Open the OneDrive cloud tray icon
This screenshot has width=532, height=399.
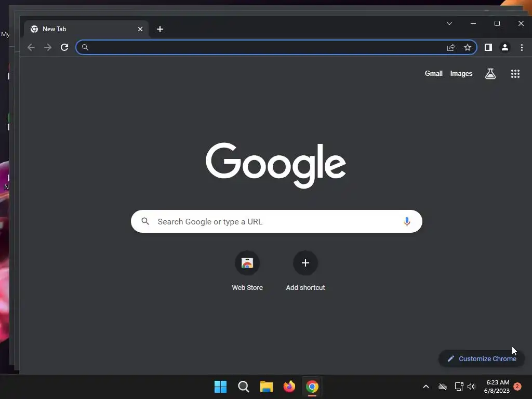coord(443,387)
